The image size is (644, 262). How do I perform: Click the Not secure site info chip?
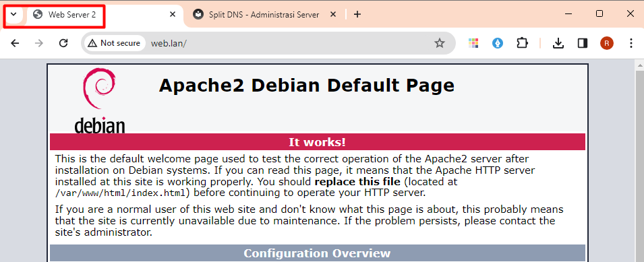pyautogui.click(x=115, y=43)
